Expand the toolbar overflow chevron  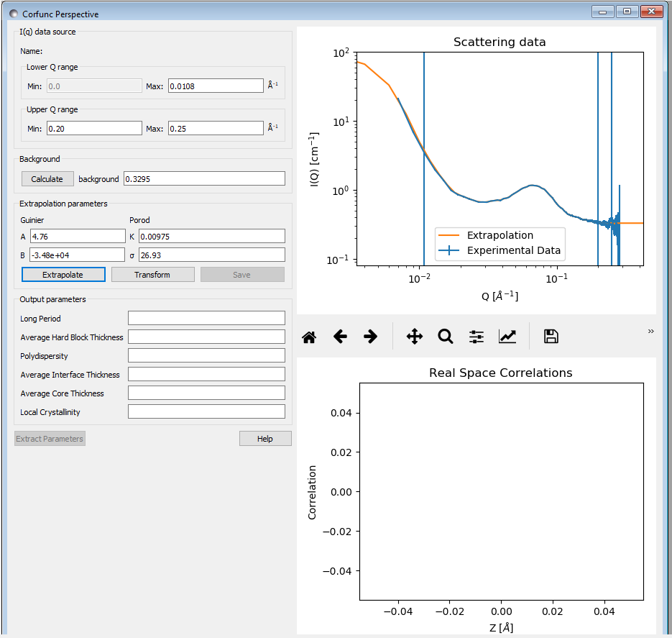(650, 332)
